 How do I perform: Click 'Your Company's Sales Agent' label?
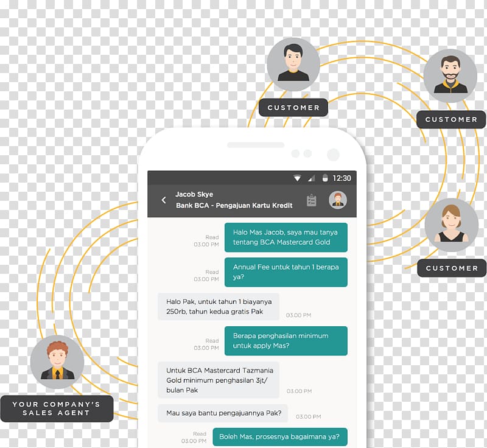57,408
